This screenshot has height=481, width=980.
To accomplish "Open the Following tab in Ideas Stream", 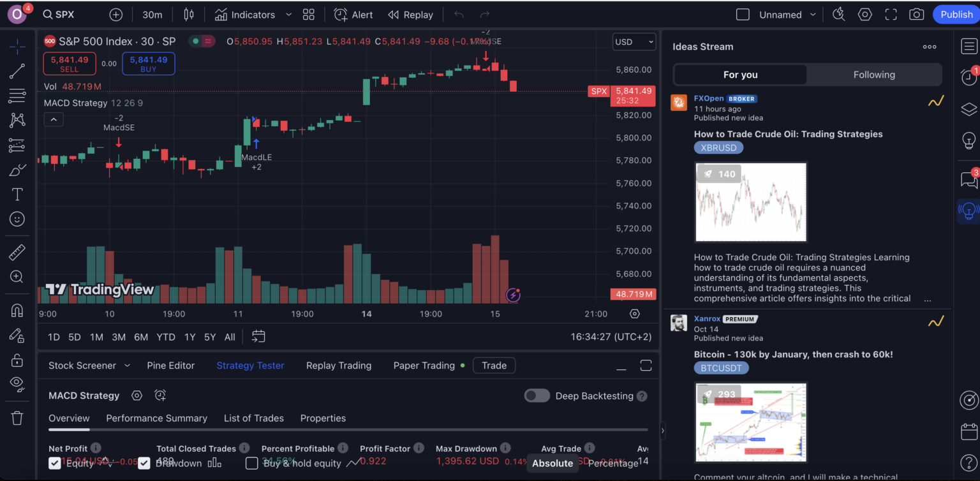I will point(873,75).
